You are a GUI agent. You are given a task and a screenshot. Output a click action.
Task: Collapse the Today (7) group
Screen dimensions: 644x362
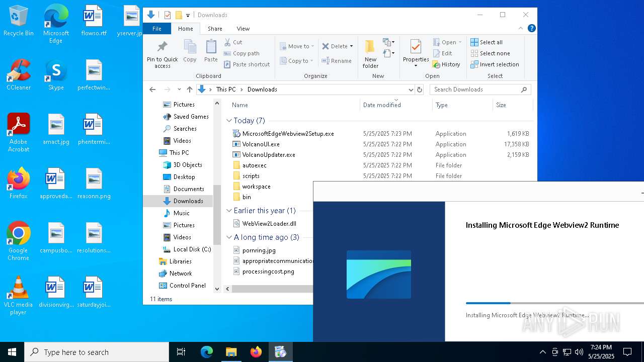[x=229, y=121]
